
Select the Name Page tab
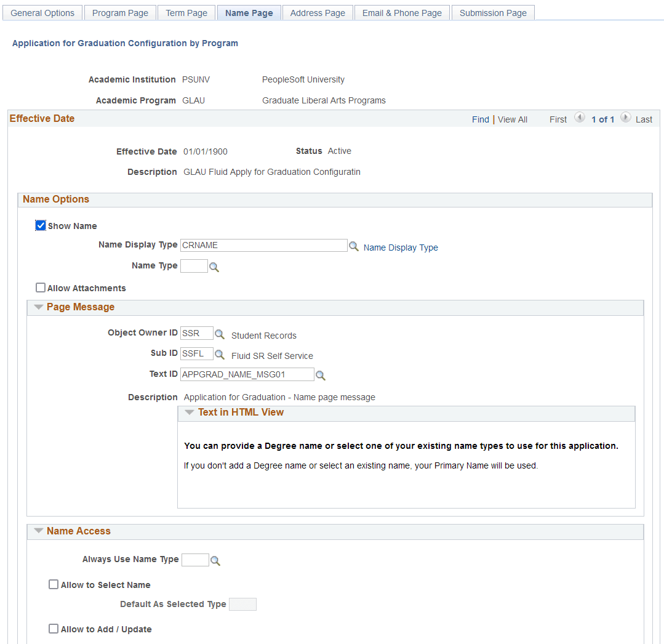tap(249, 13)
